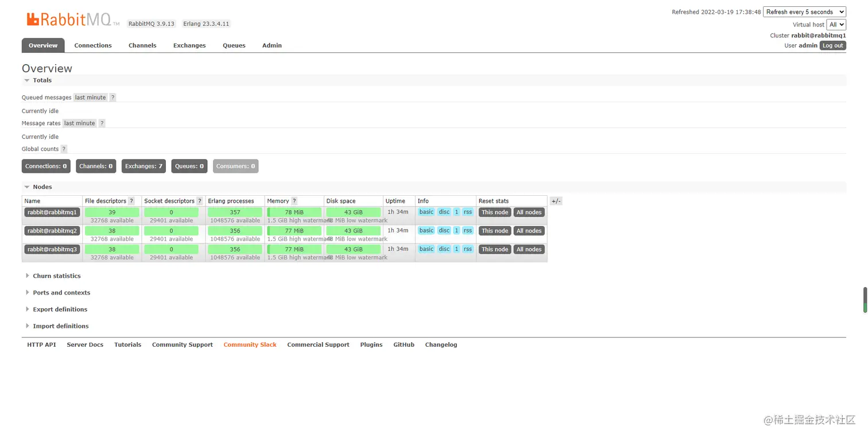The image size is (868, 438).
Task: Open the Virtual host dropdown
Action: click(836, 25)
